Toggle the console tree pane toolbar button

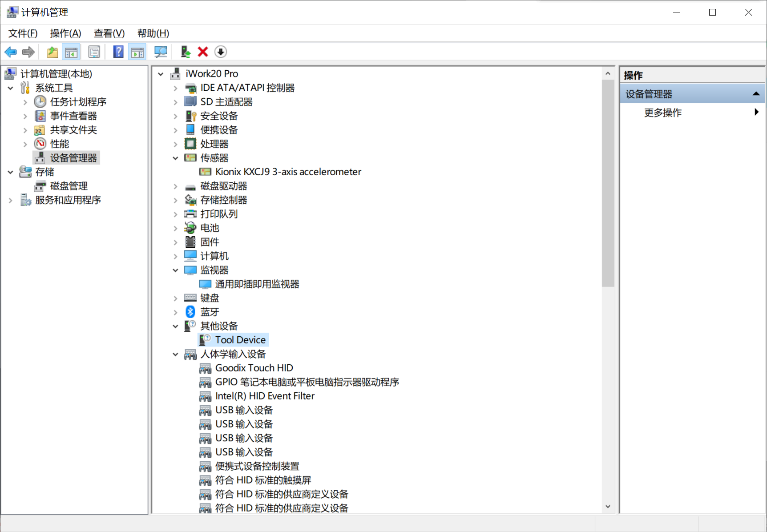coord(71,52)
